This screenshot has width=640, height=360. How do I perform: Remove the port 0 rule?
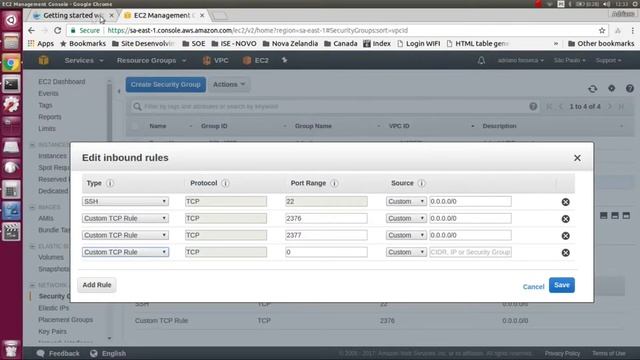coord(565,253)
